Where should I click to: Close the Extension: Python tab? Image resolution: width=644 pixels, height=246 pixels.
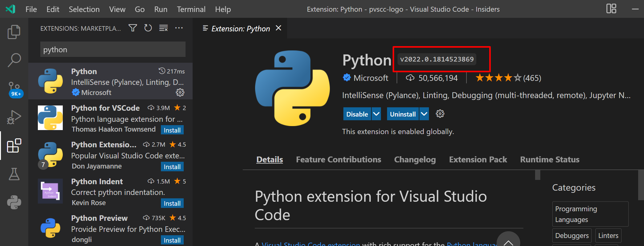point(278,28)
